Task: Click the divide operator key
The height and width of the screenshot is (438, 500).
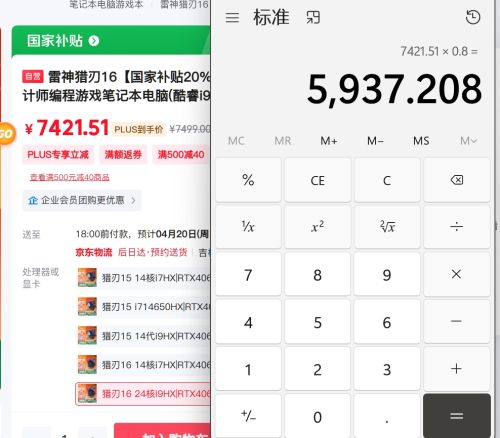Action: [x=457, y=227]
